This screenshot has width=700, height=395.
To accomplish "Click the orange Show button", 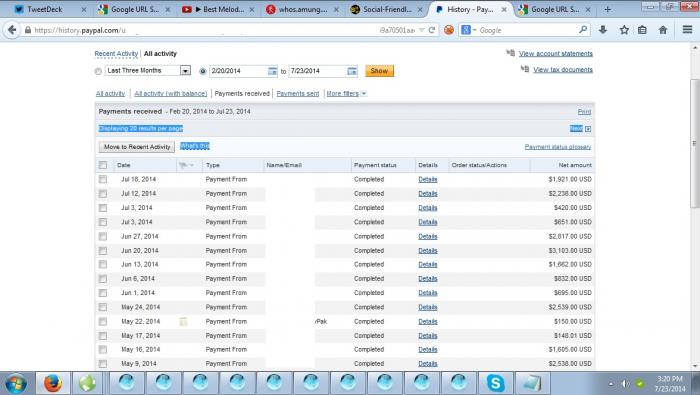I will click(x=379, y=71).
